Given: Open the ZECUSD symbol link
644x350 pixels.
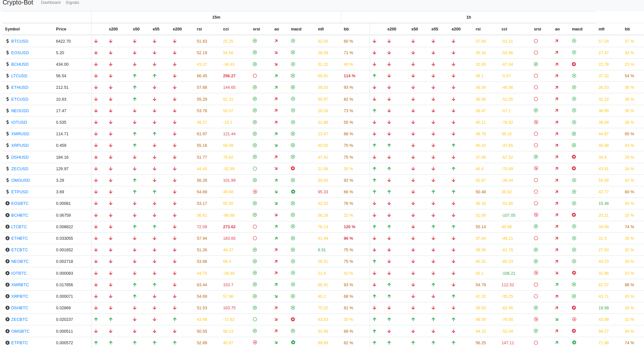Looking at the screenshot, I should point(20,169).
